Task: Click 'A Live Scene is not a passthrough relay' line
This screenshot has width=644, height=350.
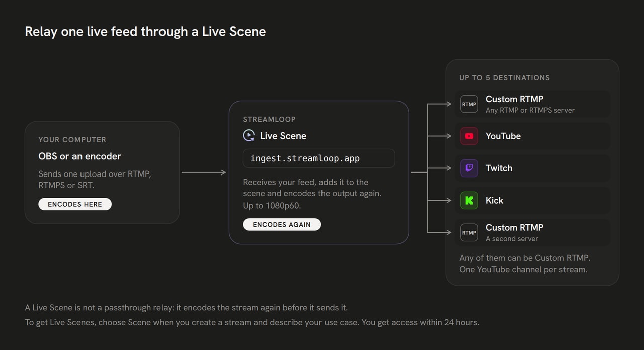Action: click(x=186, y=307)
